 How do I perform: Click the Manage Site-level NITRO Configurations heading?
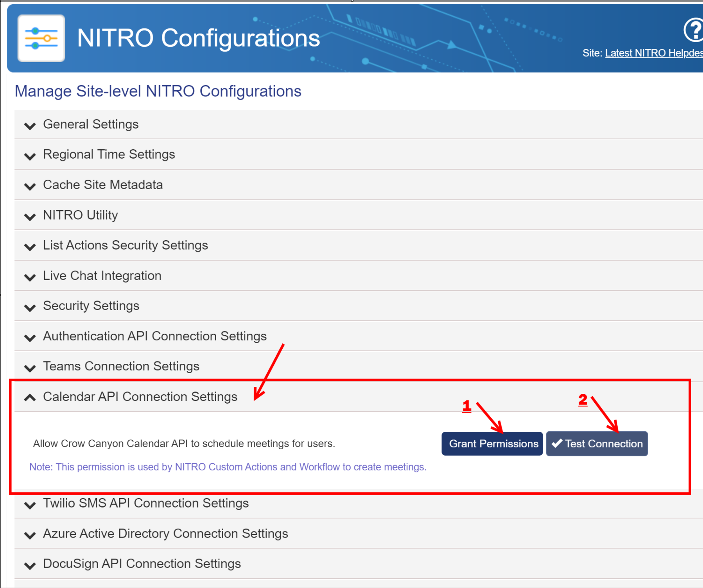click(x=158, y=91)
